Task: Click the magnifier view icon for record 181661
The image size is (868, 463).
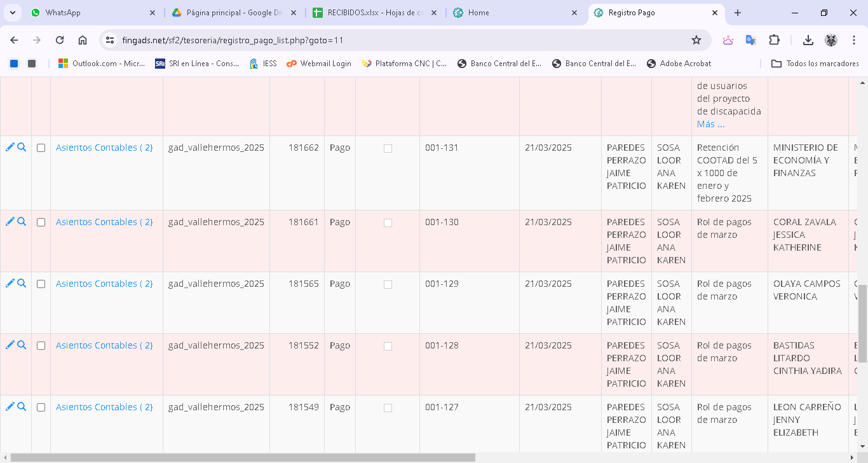Action: (22, 222)
